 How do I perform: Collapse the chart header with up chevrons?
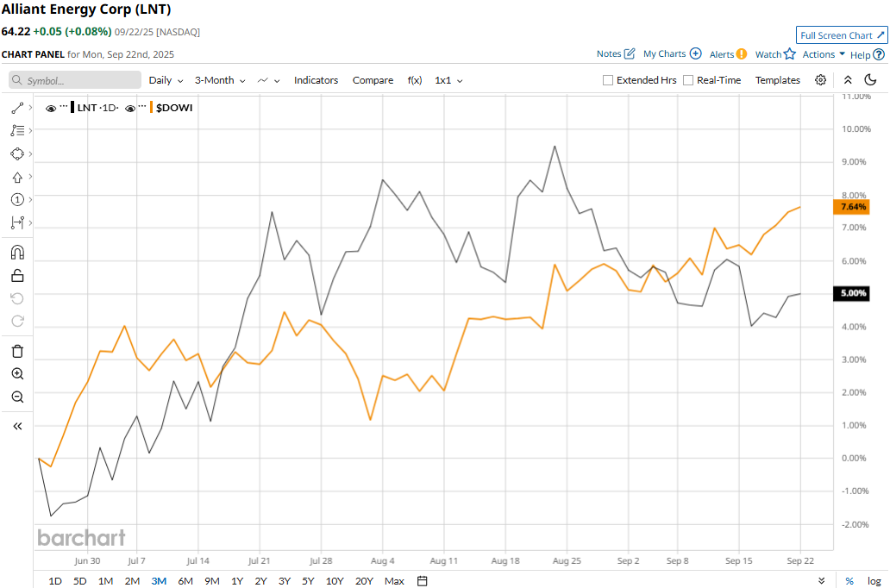point(848,80)
